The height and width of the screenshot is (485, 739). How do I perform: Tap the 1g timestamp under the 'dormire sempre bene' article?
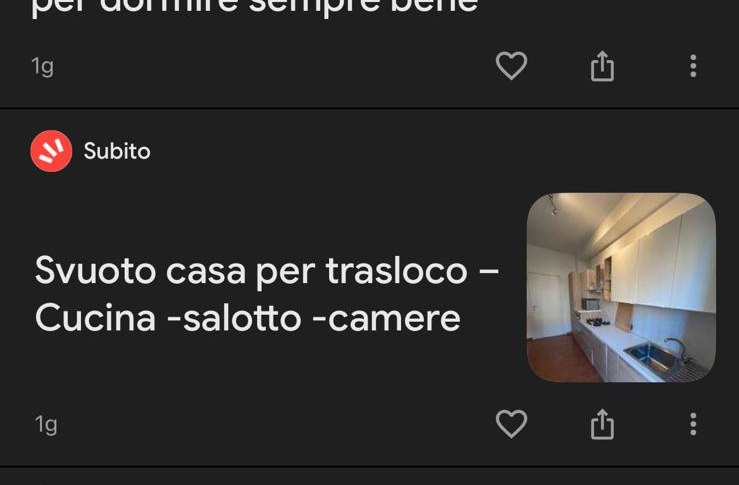[x=42, y=66]
